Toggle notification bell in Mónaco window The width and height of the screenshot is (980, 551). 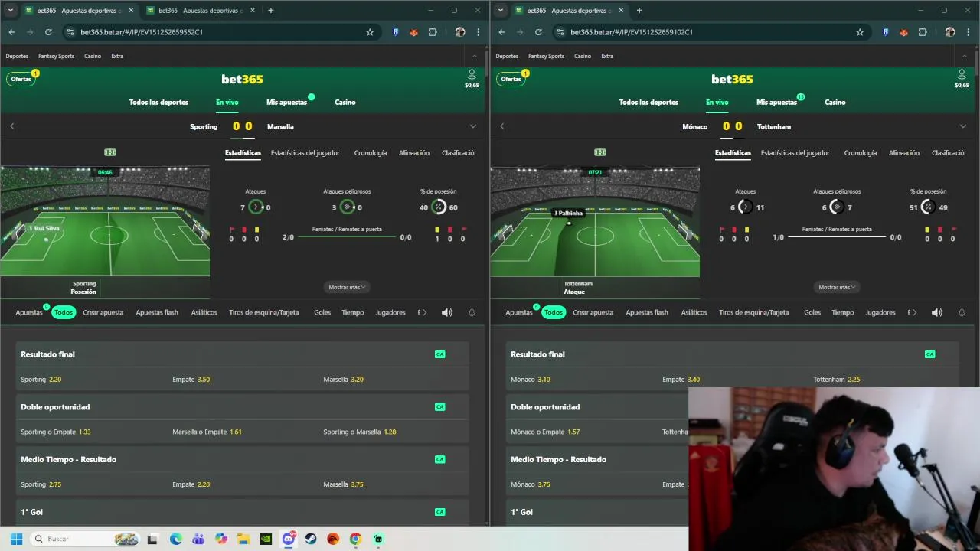pyautogui.click(x=962, y=312)
